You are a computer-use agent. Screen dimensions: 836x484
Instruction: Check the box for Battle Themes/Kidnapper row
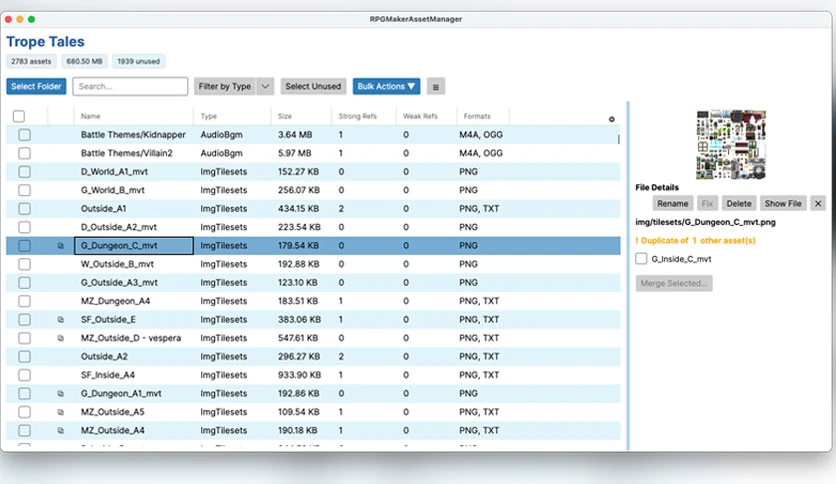25,135
